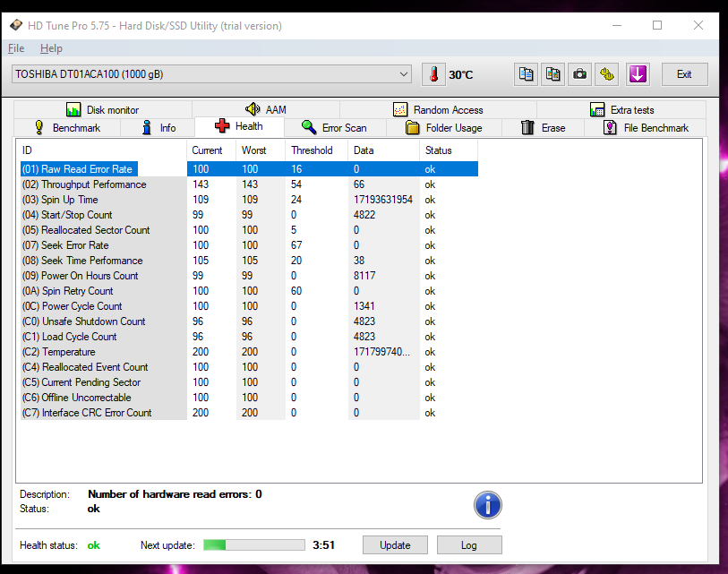Click the File Benchmark tab icon

click(610, 127)
